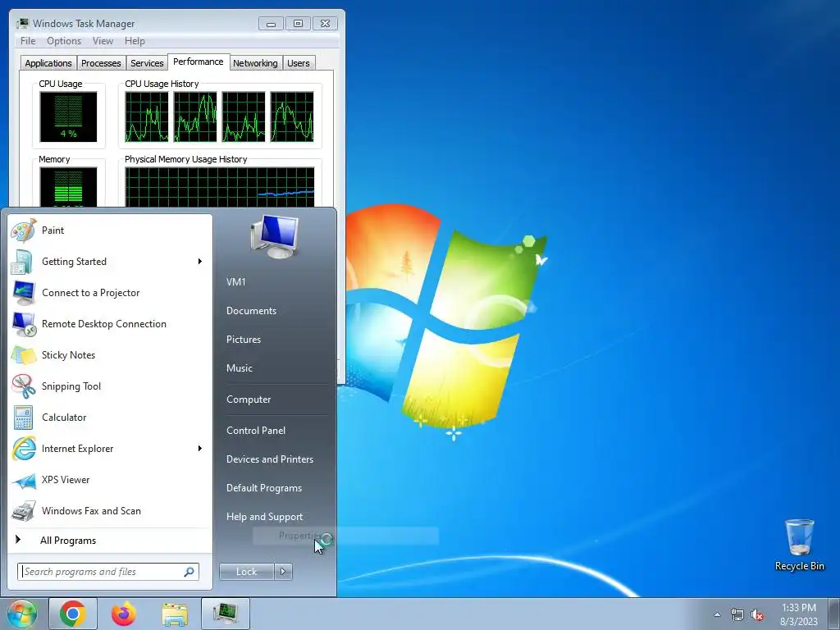
Task: Open the Snipping Tool icon
Action: tap(24, 386)
